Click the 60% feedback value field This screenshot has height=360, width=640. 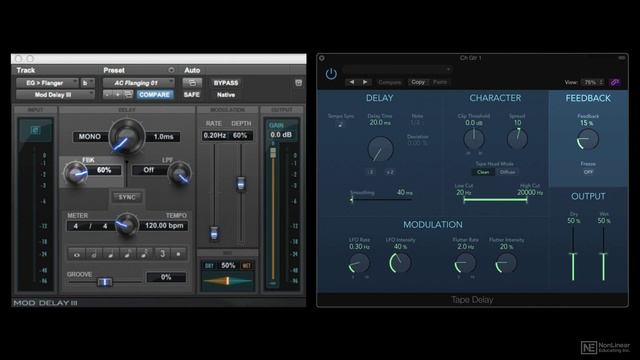click(x=104, y=170)
